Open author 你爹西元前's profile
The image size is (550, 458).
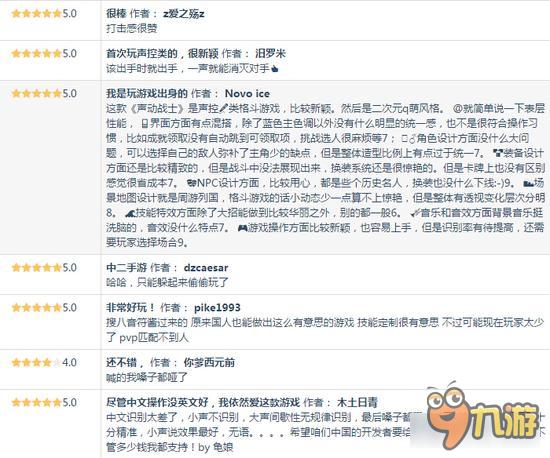point(209,363)
